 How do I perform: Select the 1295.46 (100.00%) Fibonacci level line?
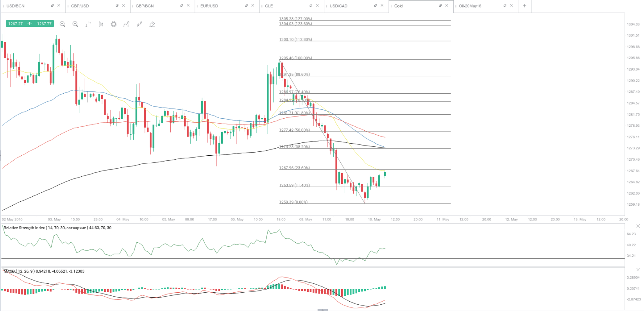click(371, 59)
